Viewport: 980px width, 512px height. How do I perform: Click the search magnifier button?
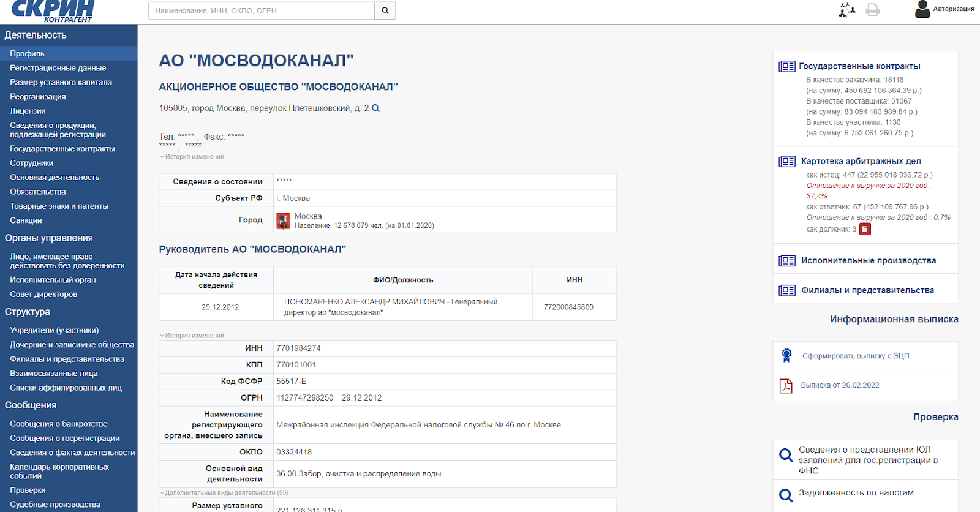tap(385, 10)
